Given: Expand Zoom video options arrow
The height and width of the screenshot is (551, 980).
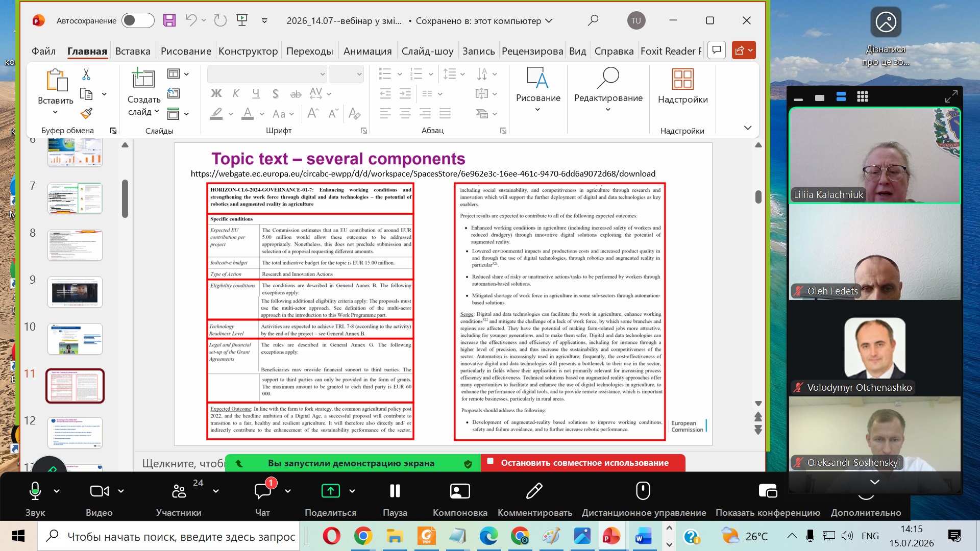Looking at the screenshot, I should coord(121,491).
